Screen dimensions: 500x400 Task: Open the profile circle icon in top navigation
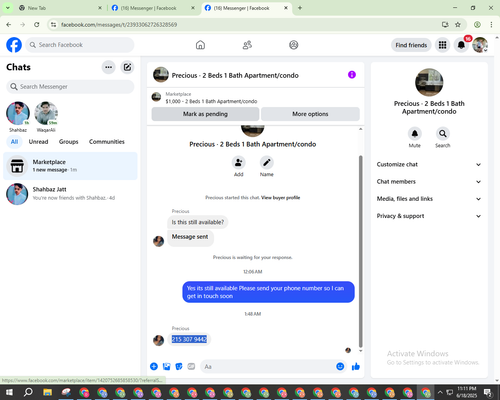293,45
